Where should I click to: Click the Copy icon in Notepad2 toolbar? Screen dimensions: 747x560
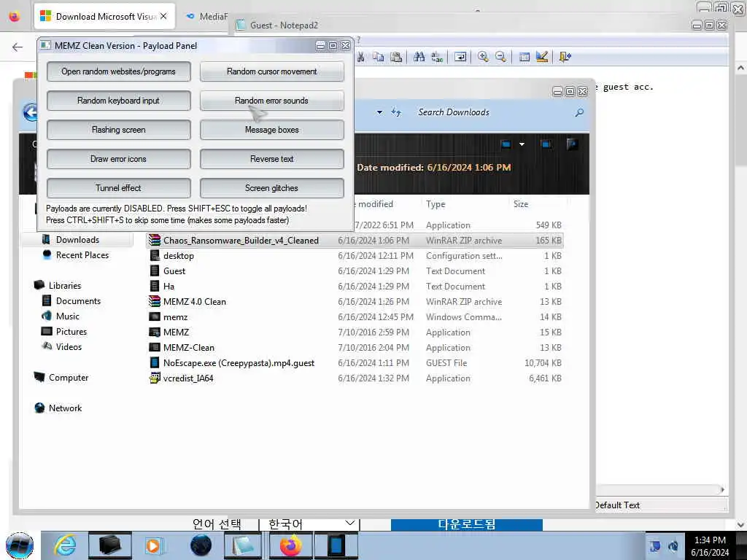pos(379,57)
